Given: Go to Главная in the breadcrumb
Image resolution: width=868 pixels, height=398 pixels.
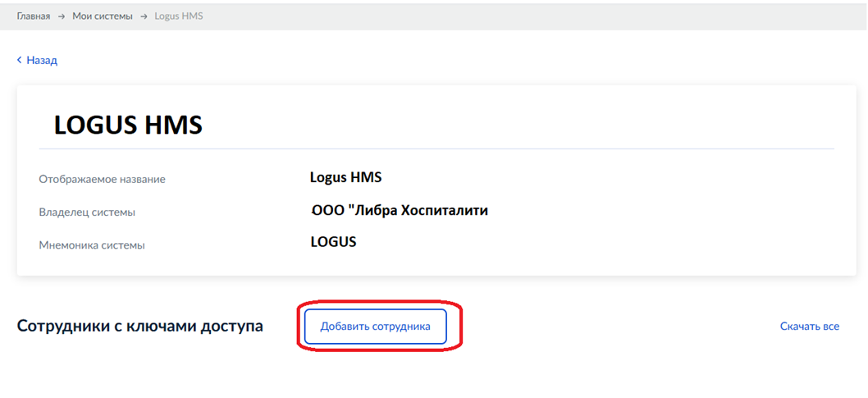Looking at the screenshot, I should click(34, 16).
